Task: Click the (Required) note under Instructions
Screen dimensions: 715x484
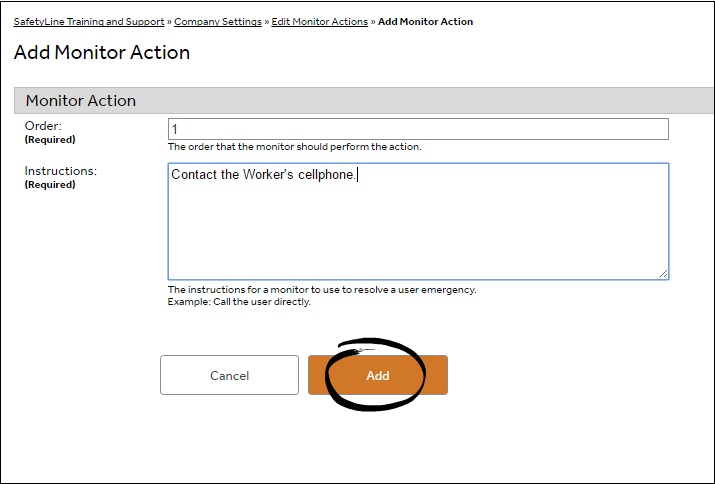Action: (x=50, y=185)
